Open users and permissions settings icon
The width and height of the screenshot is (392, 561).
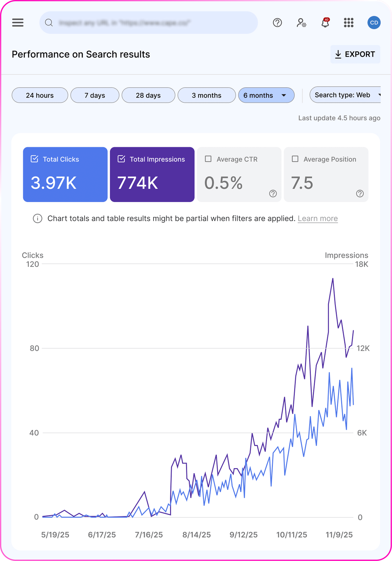click(x=301, y=23)
